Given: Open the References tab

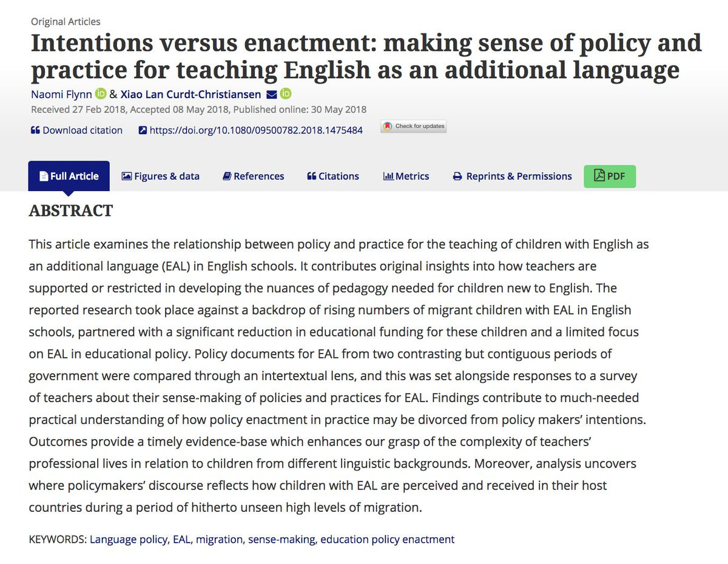Looking at the screenshot, I should coord(253,176).
